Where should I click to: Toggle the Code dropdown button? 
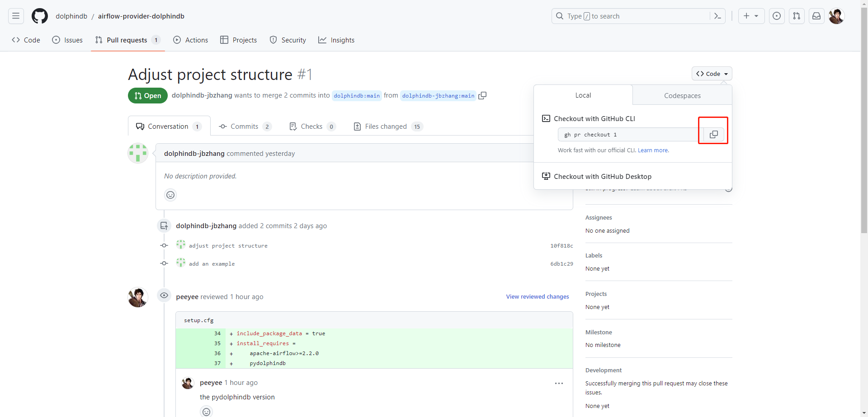712,74
